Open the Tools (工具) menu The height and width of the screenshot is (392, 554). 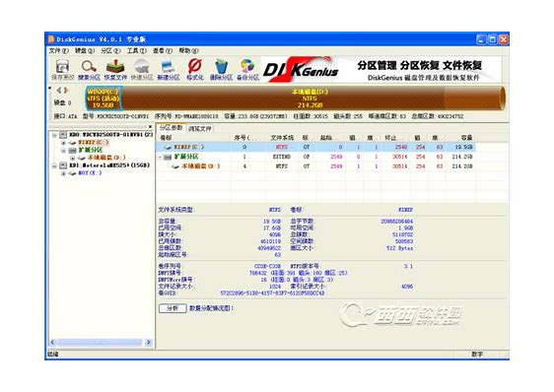point(136,51)
